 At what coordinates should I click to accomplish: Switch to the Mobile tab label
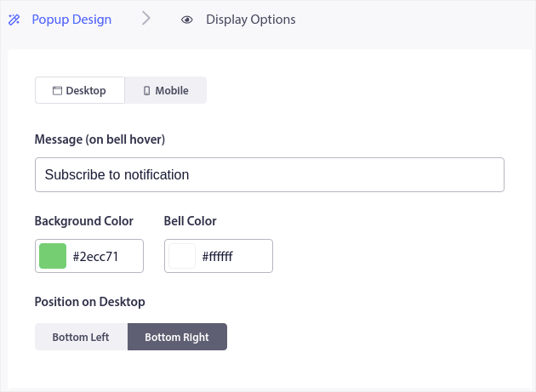(x=172, y=91)
